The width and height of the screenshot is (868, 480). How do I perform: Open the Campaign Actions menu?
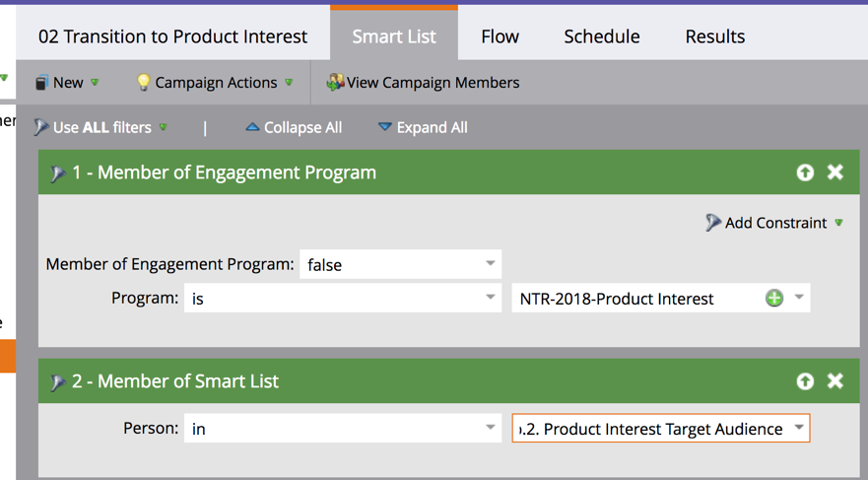point(215,83)
